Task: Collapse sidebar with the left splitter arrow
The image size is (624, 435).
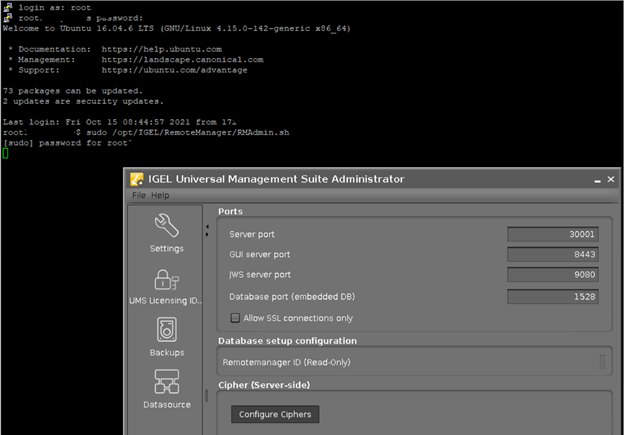Action: (206, 227)
